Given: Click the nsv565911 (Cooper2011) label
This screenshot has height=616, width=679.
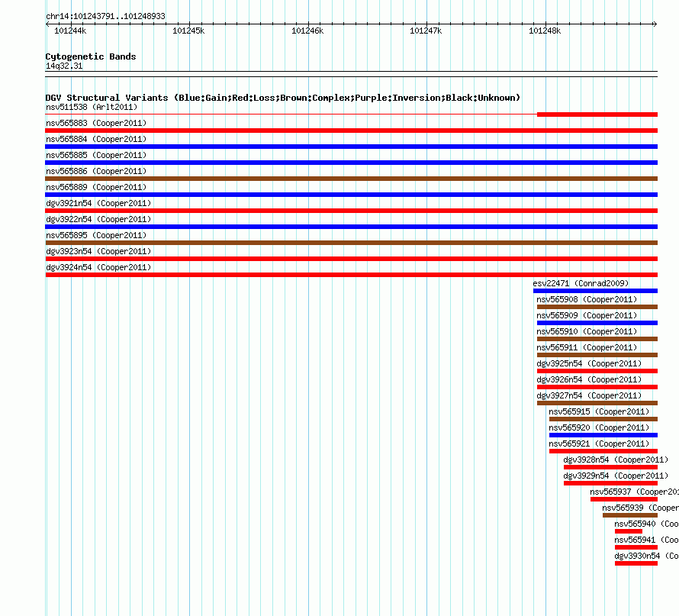Looking at the screenshot, I should (x=587, y=347).
